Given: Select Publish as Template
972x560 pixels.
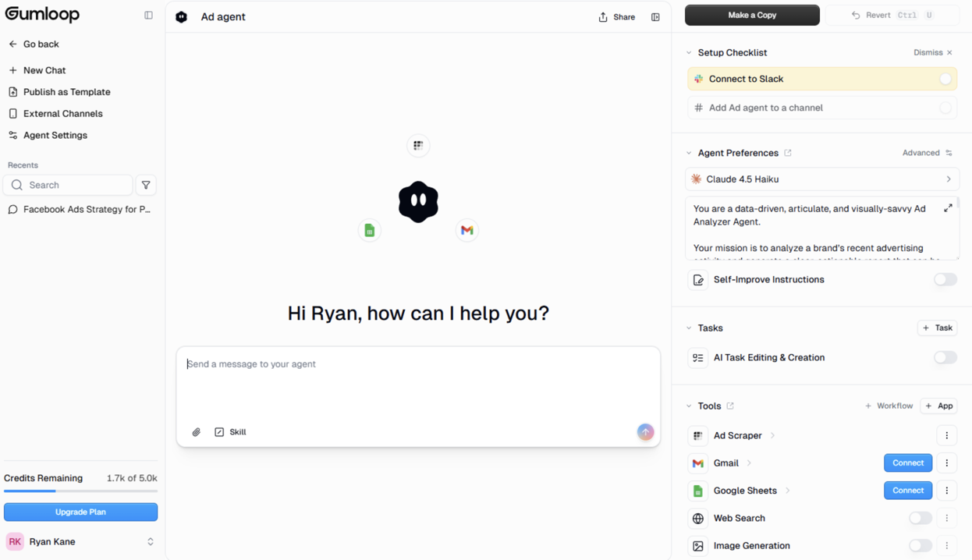Looking at the screenshot, I should [59, 92].
